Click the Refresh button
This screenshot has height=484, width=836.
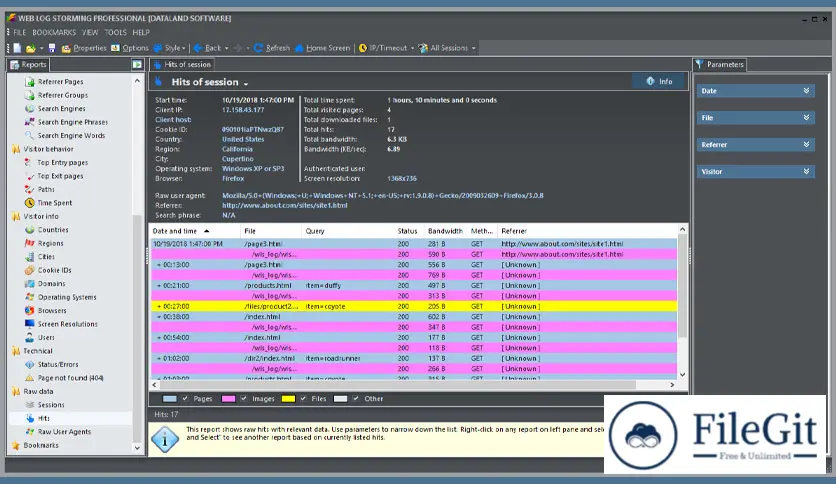pos(272,48)
